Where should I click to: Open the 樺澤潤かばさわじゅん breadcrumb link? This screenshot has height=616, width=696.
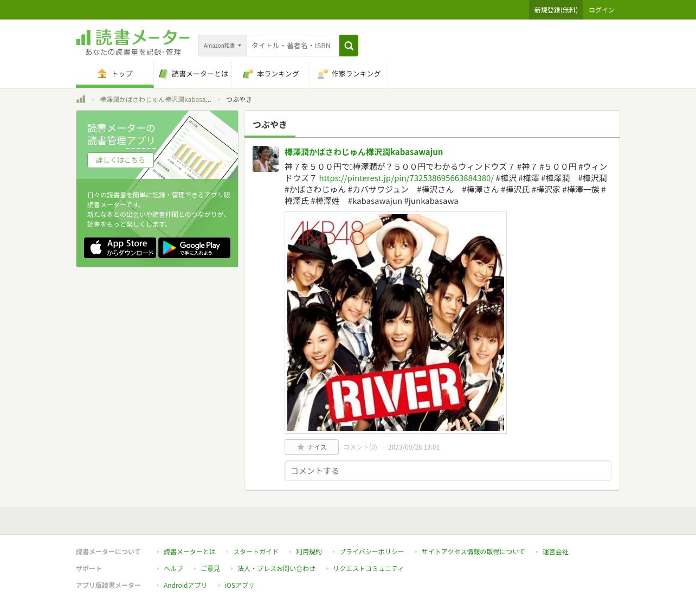[x=156, y=99]
